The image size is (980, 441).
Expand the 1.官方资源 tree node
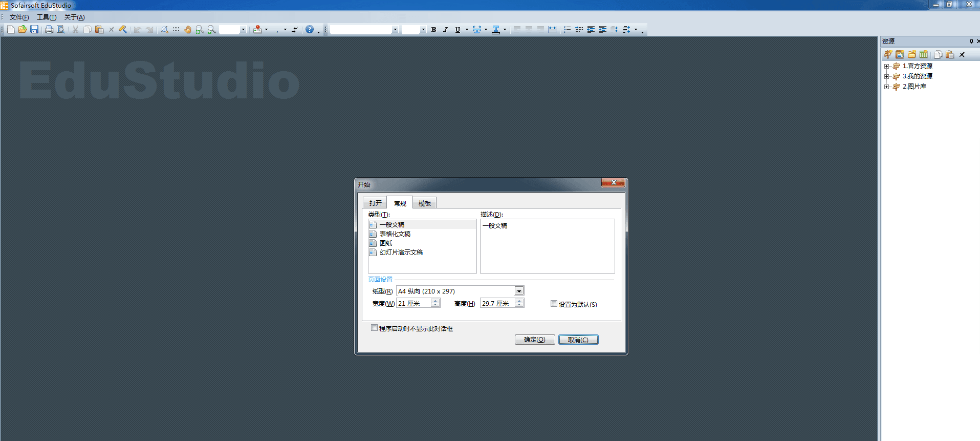pyautogui.click(x=887, y=66)
